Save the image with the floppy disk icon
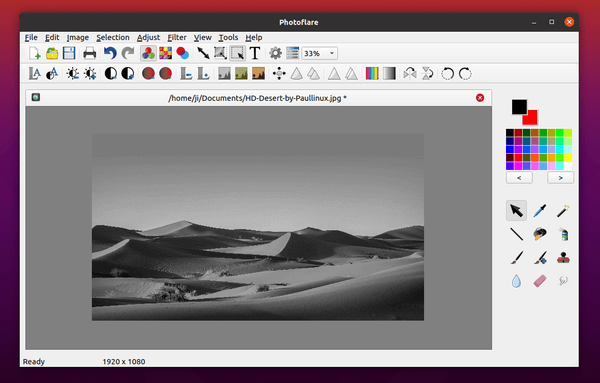 tap(69, 53)
